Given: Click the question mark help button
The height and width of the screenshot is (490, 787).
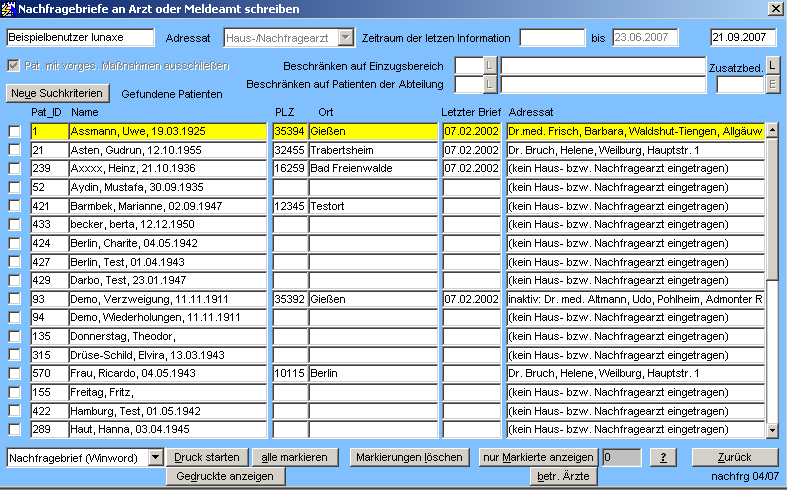Looking at the screenshot, I should coord(662,457).
